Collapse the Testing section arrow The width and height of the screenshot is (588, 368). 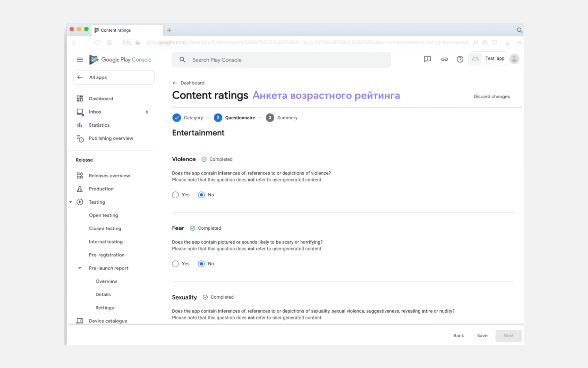coord(71,202)
